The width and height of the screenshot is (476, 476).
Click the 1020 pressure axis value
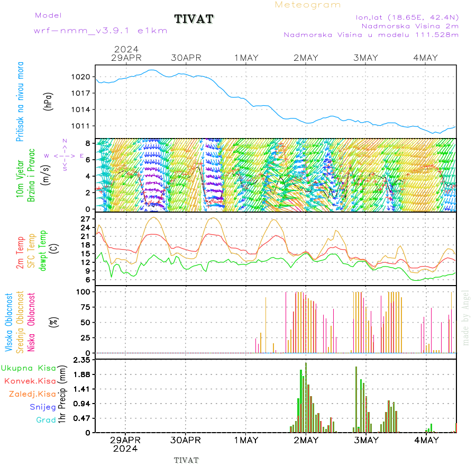[81, 77]
